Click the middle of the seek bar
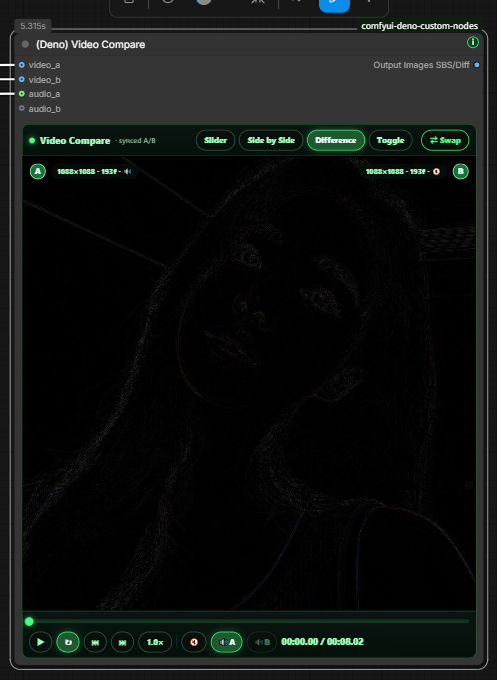This screenshot has width=497, height=680. tap(249, 621)
